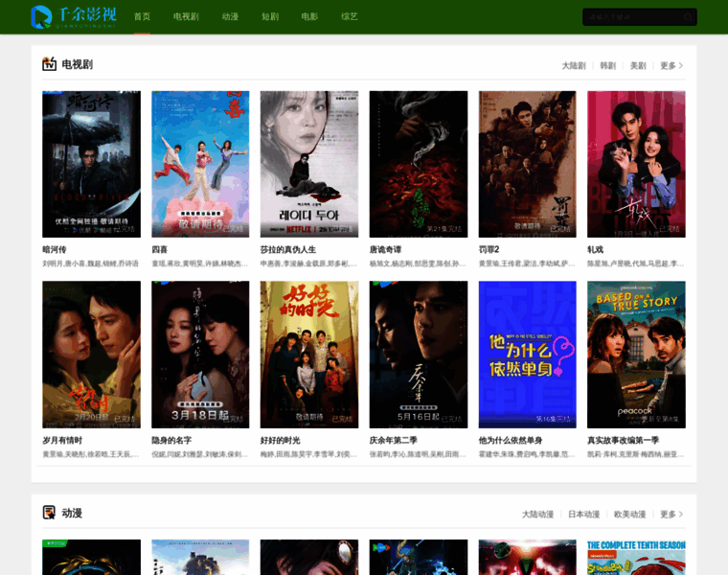This screenshot has width=728, height=575.
Task: Open the 四喜 poster thumbnail
Action: pos(200,164)
